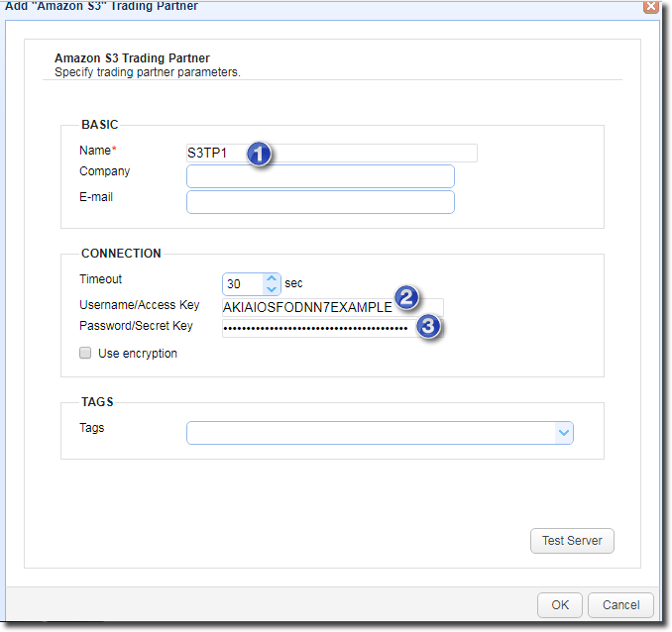672x632 pixels.
Task: Increase Timeout with the up arrow
Action: click(272, 278)
